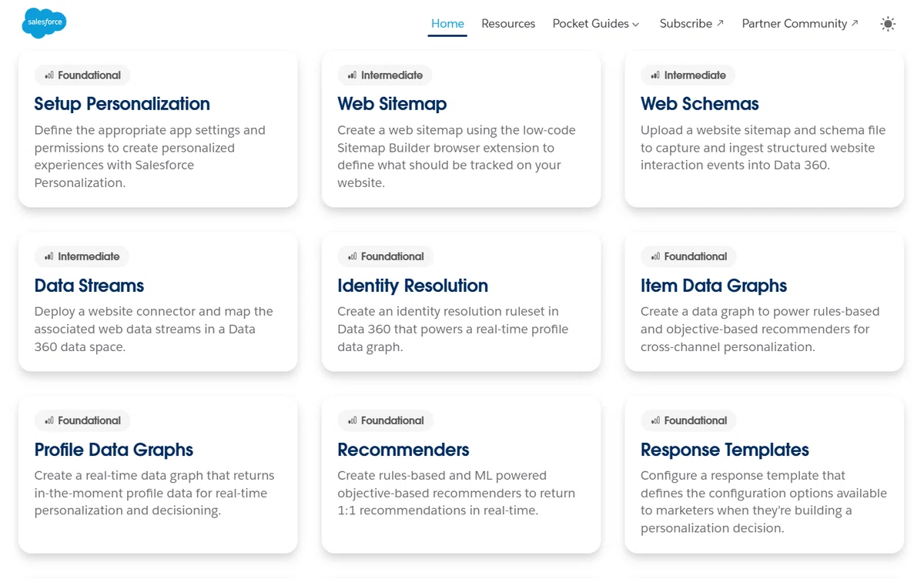Expand the Pocket Guides dropdown chevron
Image resolution: width=924 pixels, height=579 pixels.
pyautogui.click(x=636, y=25)
